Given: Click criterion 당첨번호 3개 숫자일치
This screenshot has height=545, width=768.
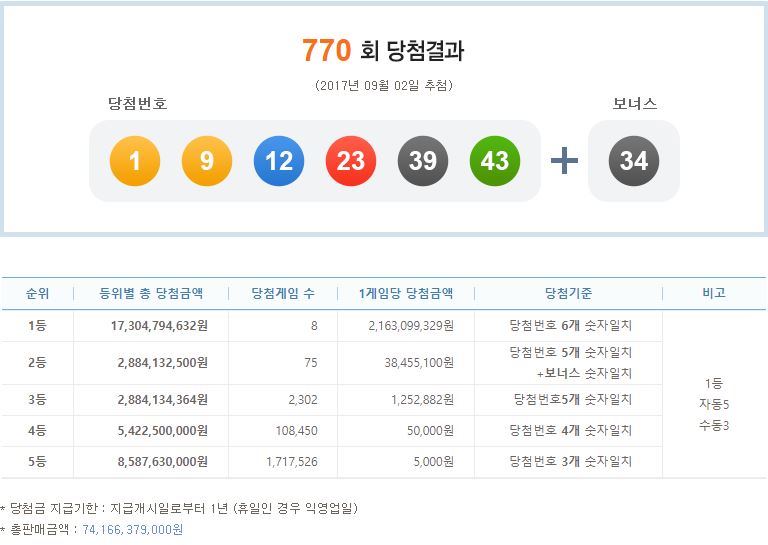Looking at the screenshot, I should [571, 461].
